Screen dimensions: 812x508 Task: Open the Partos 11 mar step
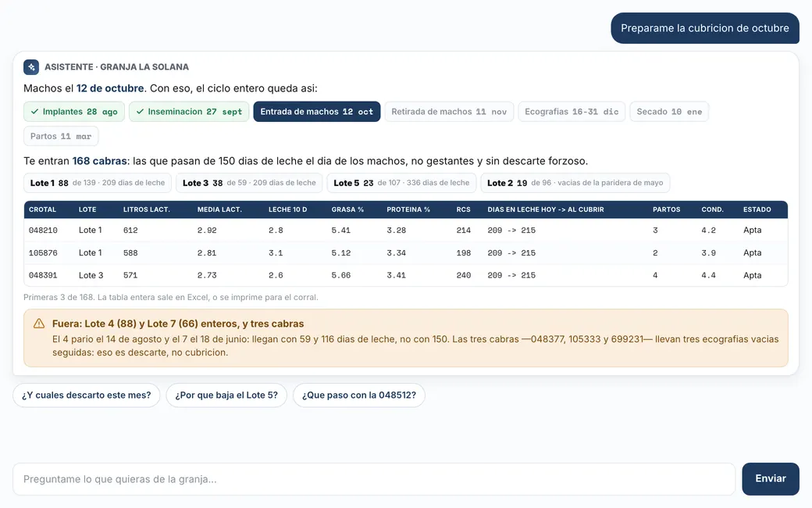[61, 136]
